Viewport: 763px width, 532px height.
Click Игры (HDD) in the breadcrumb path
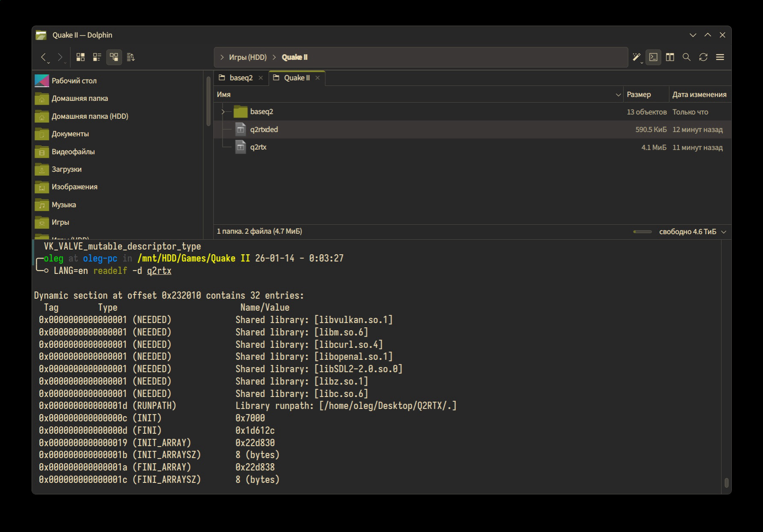coord(247,57)
